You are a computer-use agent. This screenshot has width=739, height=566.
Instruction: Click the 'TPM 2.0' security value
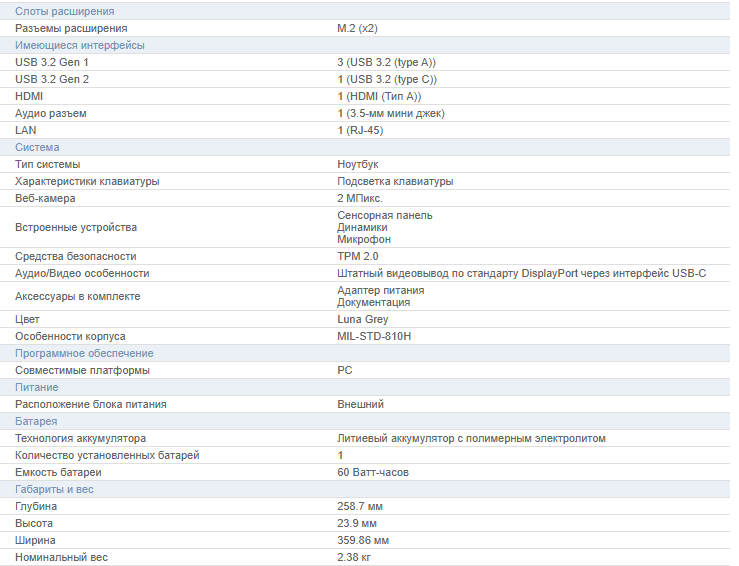(x=358, y=256)
